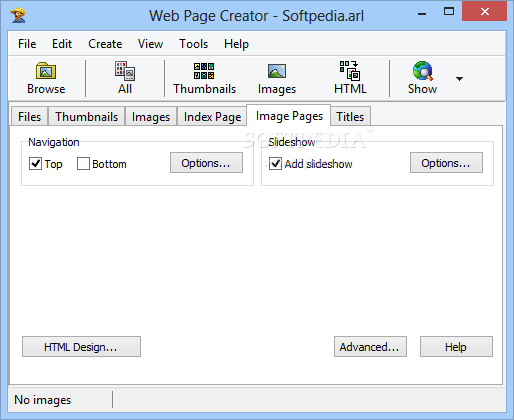The image size is (514, 420).
Task: Click the Advanced button
Action: coord(370,347)
